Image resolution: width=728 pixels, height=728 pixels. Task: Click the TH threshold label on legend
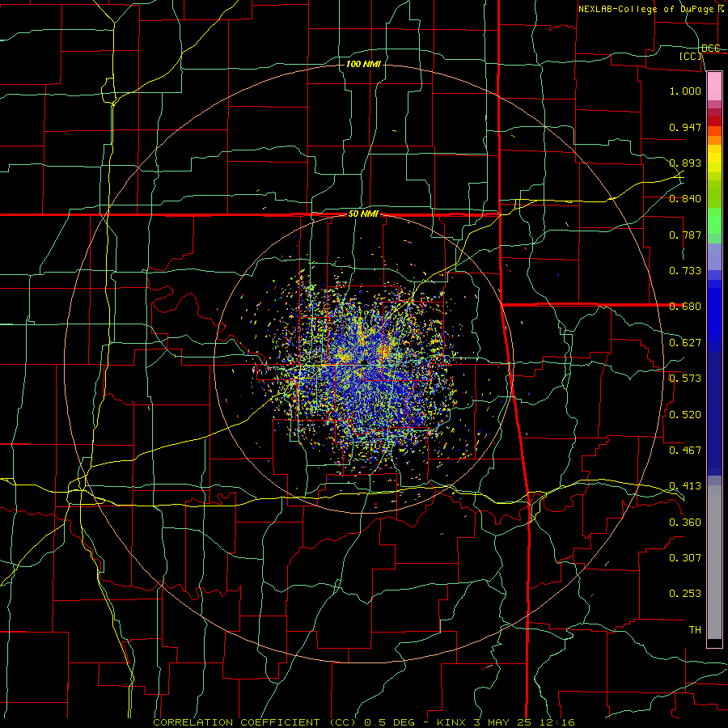[695, 630]
